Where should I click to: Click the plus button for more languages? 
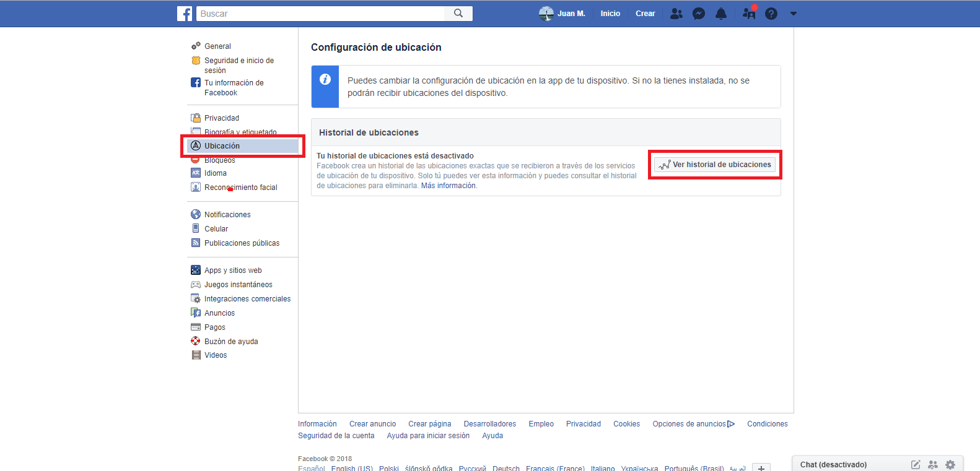(761, 468)
